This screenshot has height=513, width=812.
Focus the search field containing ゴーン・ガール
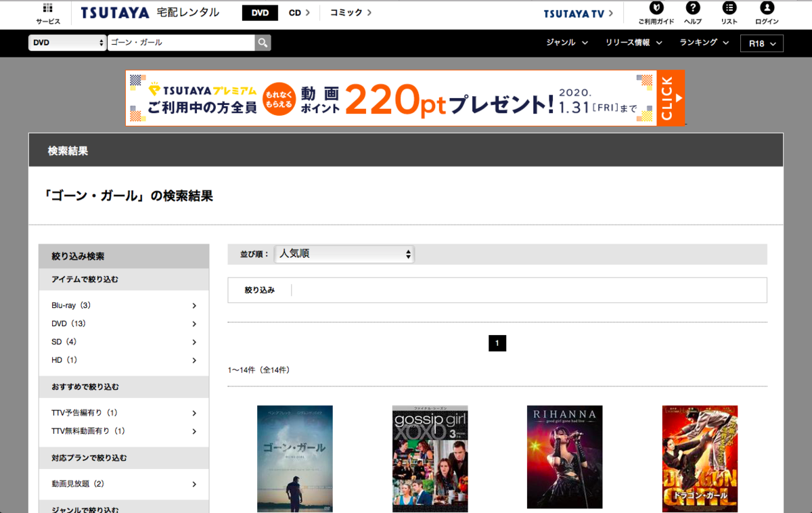click(x=181, y=43)
